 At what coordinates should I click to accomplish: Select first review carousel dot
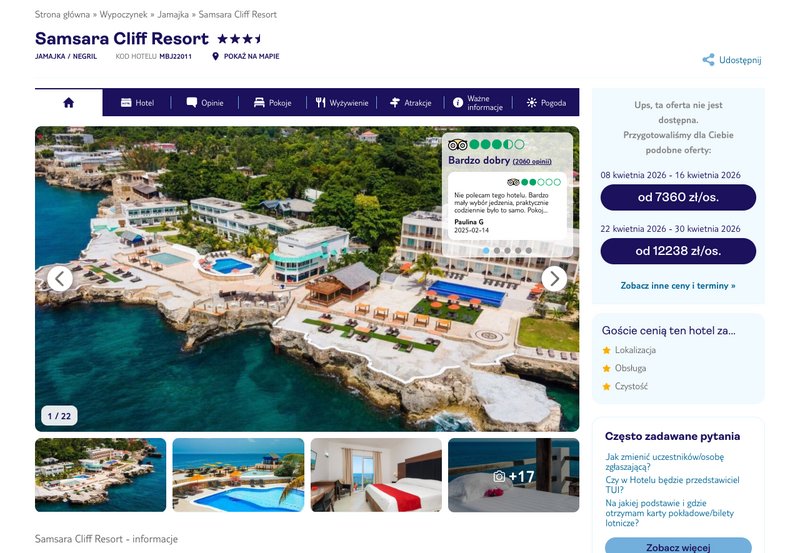click(x=486, y=250)
